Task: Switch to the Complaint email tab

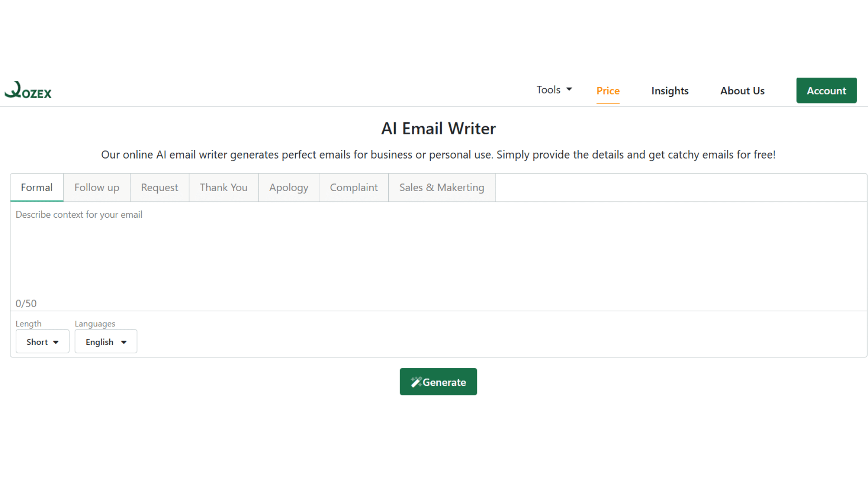Action: tap(354, 187)
